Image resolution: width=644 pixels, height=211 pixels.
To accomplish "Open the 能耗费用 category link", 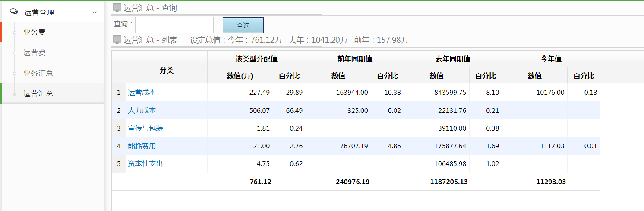I will 142,146.
